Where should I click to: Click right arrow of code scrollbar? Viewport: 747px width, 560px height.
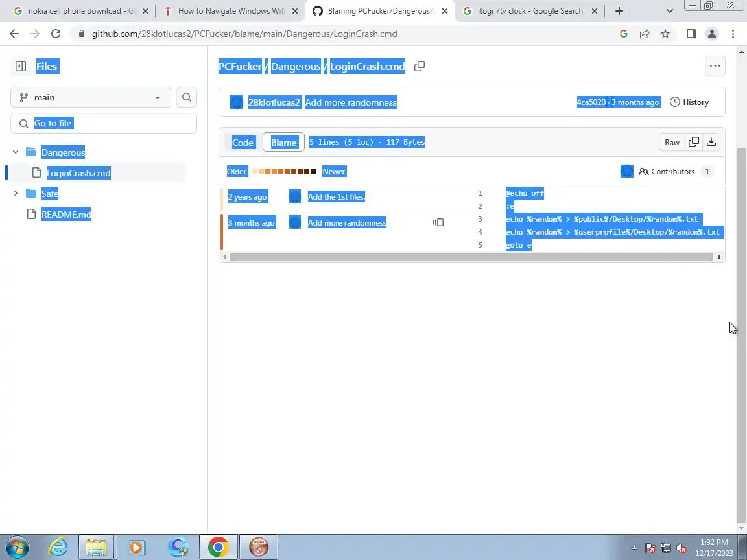(x=719, y=257)
